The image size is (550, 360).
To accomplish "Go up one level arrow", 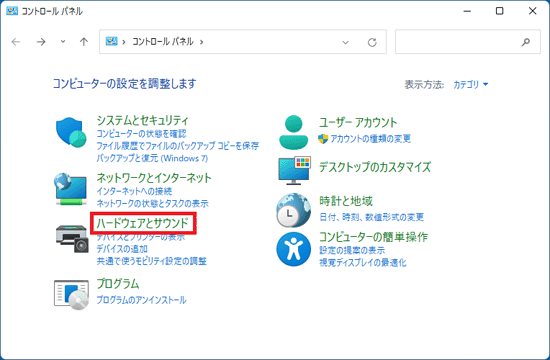I will coord(83,42).
